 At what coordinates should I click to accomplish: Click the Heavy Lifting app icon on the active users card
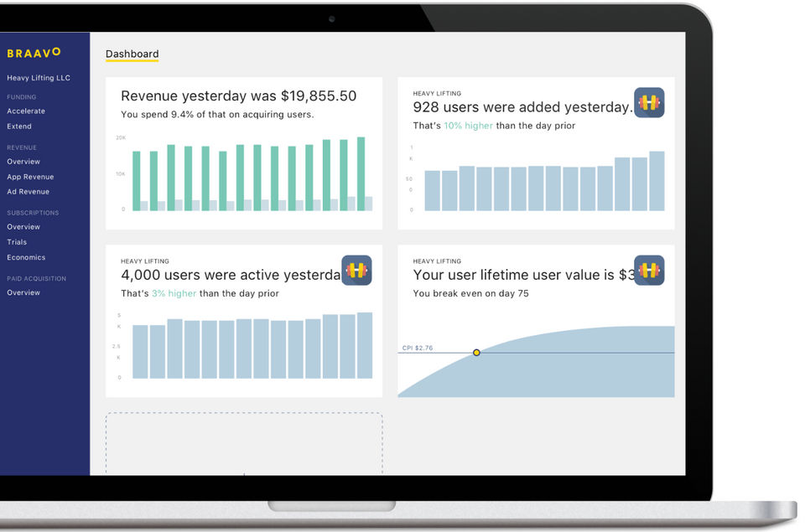pyautogui.click(x=357, y=270)
